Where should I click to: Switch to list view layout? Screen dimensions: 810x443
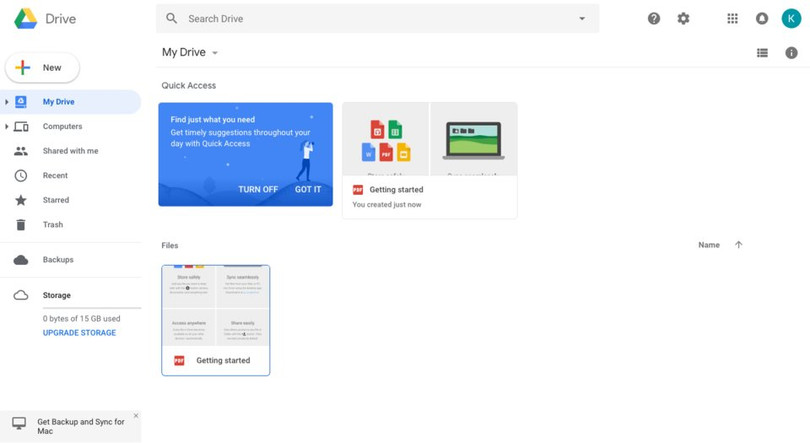coord(762,53)
